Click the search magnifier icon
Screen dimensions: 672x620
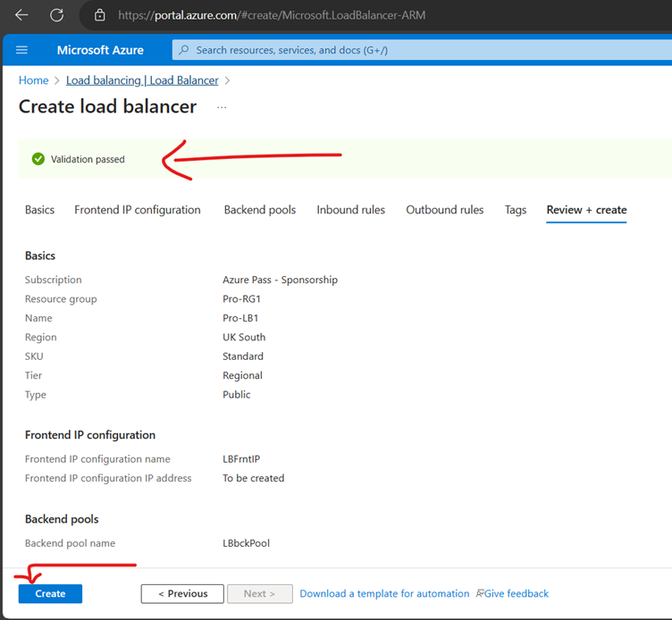pyautogui.click(x=184, y=50)
